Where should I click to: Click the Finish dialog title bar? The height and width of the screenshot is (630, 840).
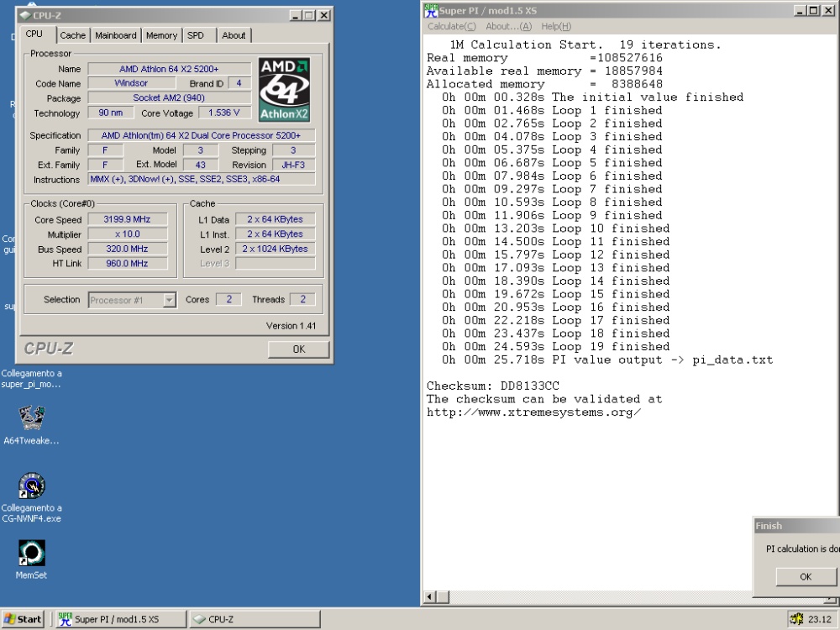tap(796, 526)
